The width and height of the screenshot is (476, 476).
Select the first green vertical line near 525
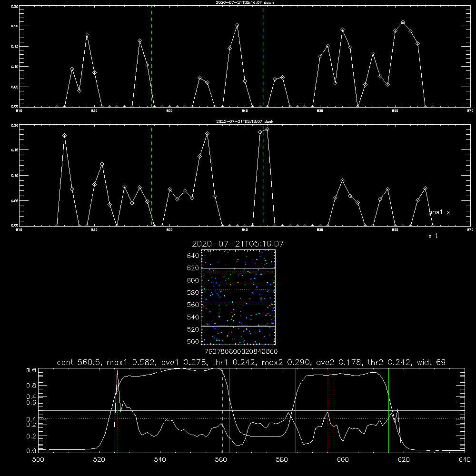click(x=115, y=410)
